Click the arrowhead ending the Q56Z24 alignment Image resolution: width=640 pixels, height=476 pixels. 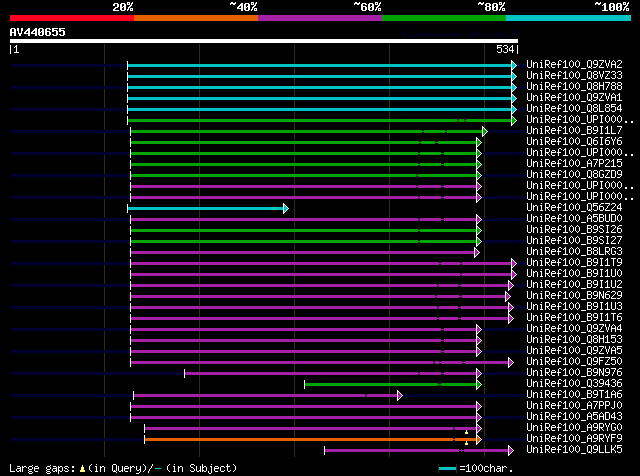coord(286,209)
